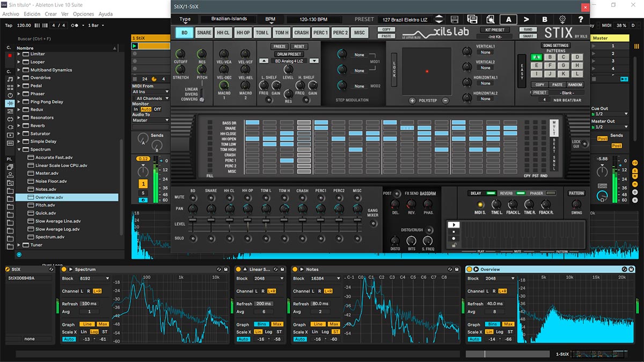Mute the BD channel in StiX mixer

pos(193,197)
